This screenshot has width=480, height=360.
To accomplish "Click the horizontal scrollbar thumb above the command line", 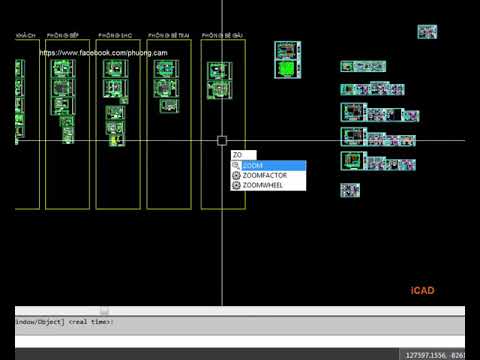I will (104, 311).
